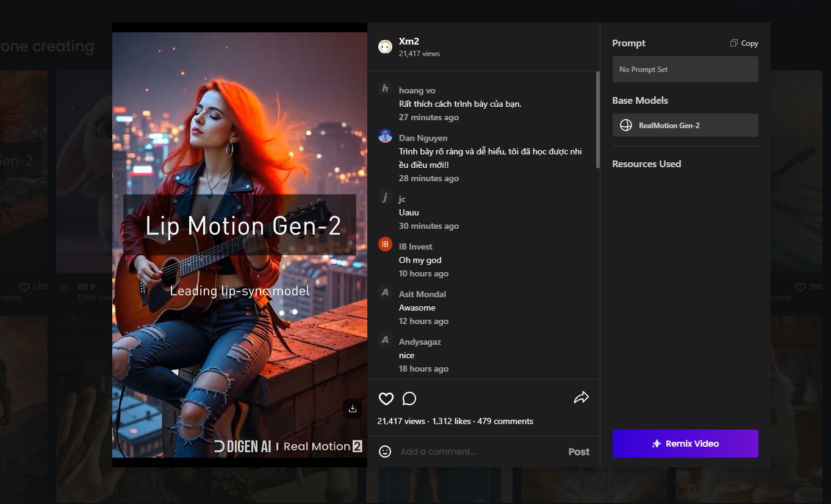The width and height of the screenshot is (831, 504).
Task: Open Asit Mondal's username
Action: tap(422, 294)
